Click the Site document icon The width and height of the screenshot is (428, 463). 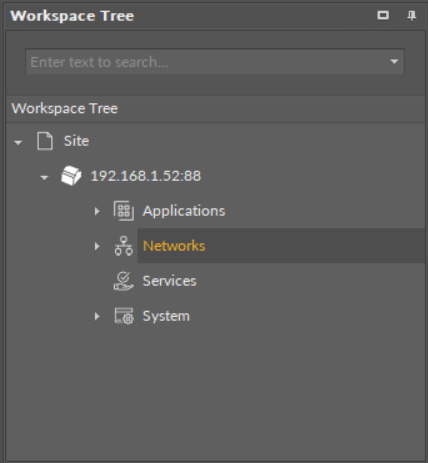tap(44, 141)
